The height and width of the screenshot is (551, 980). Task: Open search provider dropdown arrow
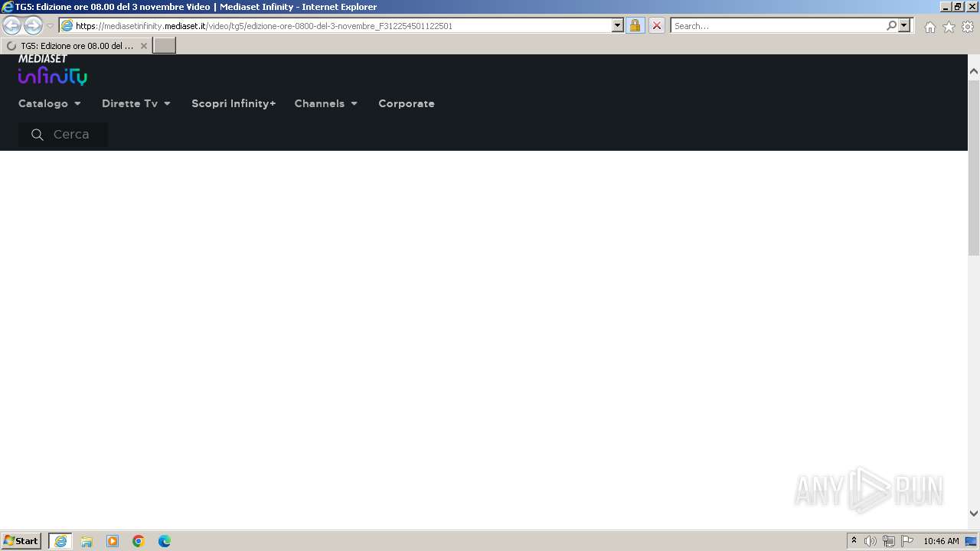pos(904,25)
